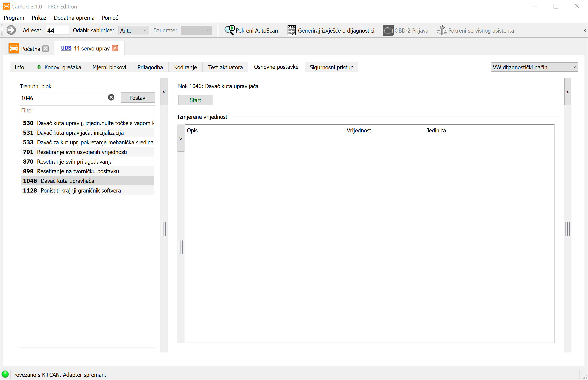This screenshot has width=588, height=380.
Task: Close the Početna tab
Action: pos(45,49)
